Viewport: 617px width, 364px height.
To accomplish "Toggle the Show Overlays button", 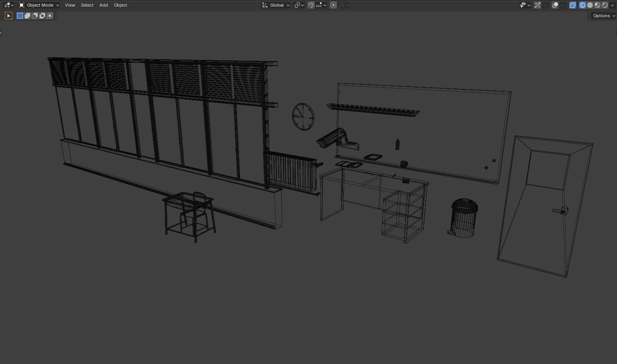I will (x=555, y=5).
